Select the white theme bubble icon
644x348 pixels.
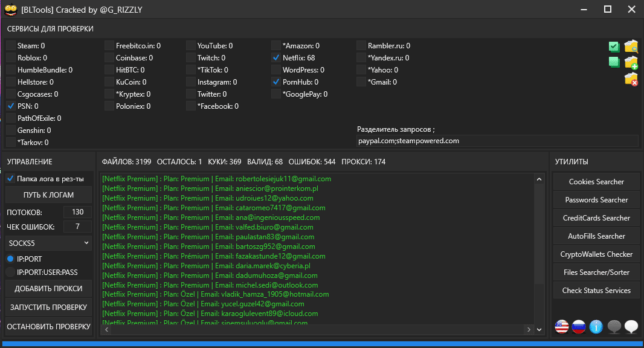[631, 327]
